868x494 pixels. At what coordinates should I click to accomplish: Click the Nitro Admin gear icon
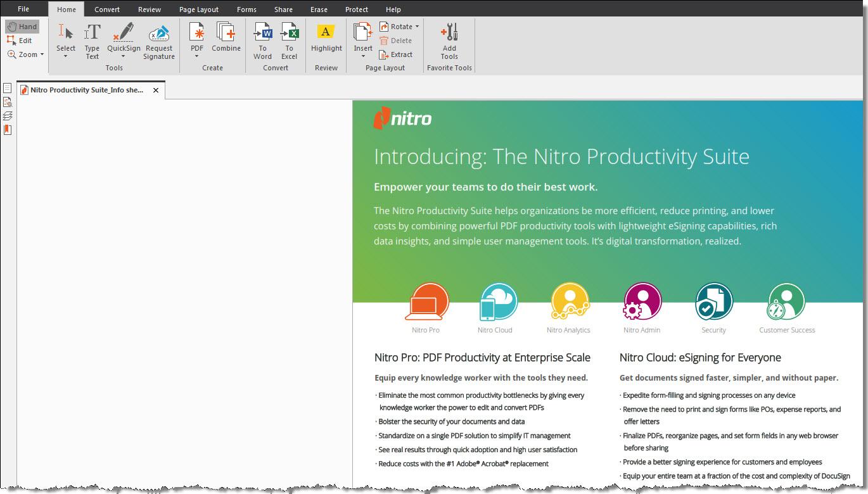point(642,302)
